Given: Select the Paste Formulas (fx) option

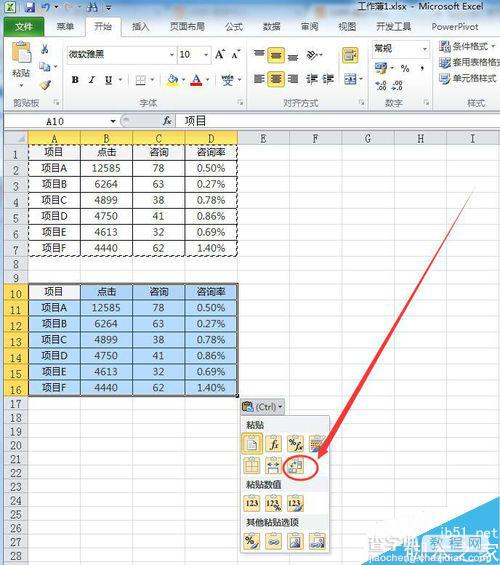Looking at the screenshot, I should pyautogui.click(x=273, y=443).
